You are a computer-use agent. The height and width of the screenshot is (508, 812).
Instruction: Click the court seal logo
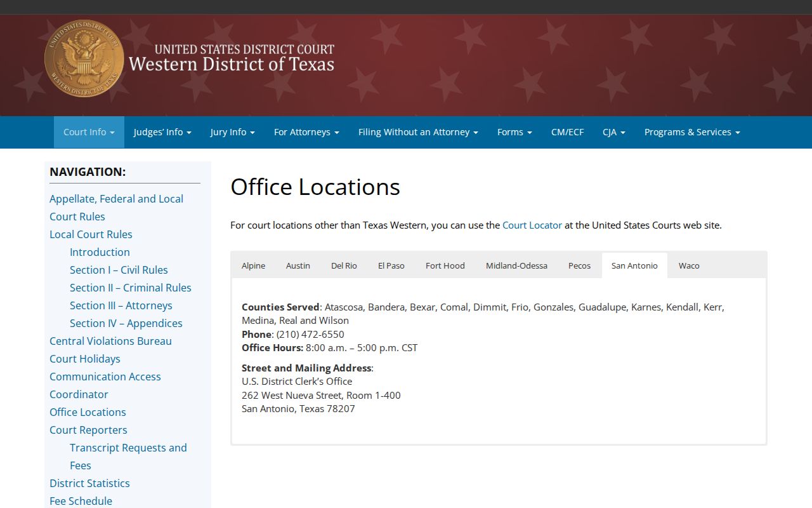click(84, 58)
